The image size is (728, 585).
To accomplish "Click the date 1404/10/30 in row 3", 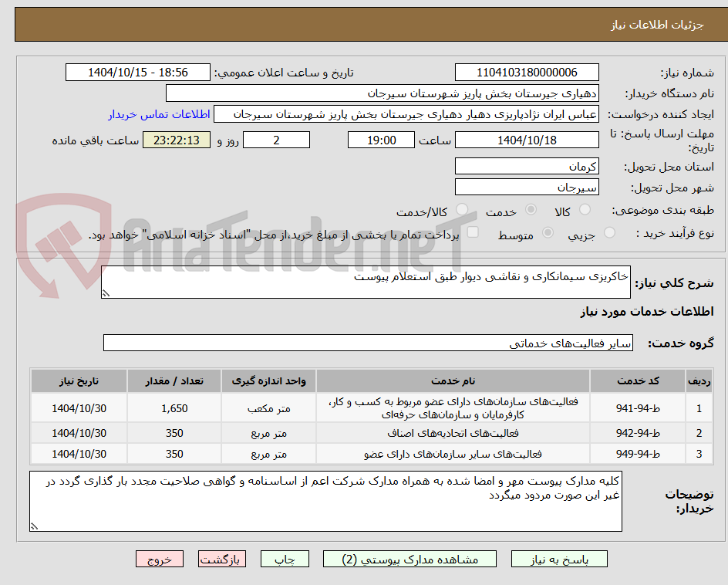I will [79, 454].
